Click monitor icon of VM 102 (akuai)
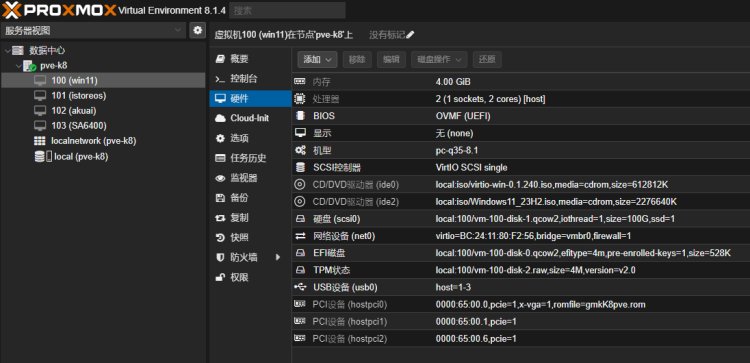 click(40, 110)
